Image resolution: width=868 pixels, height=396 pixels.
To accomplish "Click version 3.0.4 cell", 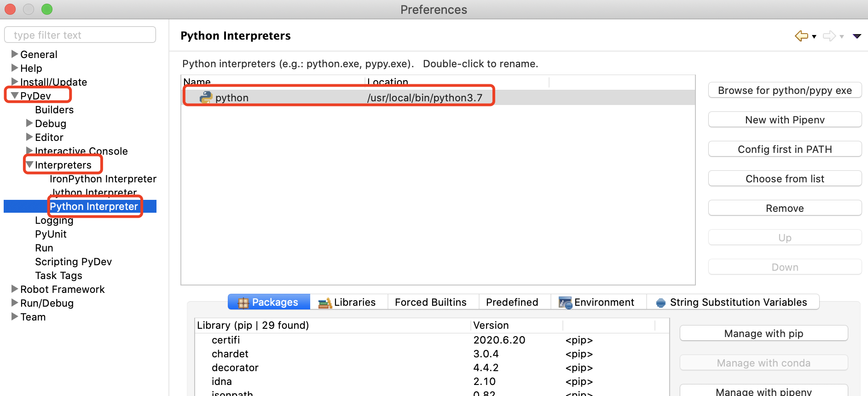I will [486, 354].
